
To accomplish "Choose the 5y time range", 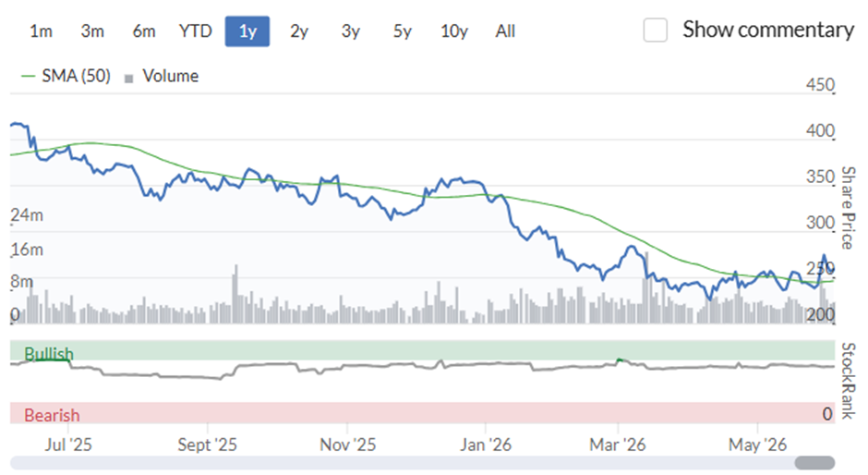I will (403, 31).
